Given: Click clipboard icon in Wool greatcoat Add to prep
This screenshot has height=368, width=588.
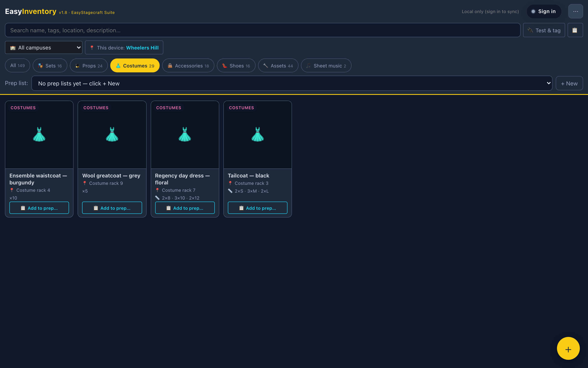Looking at the screenshot, I should click(x=96, y=208).
